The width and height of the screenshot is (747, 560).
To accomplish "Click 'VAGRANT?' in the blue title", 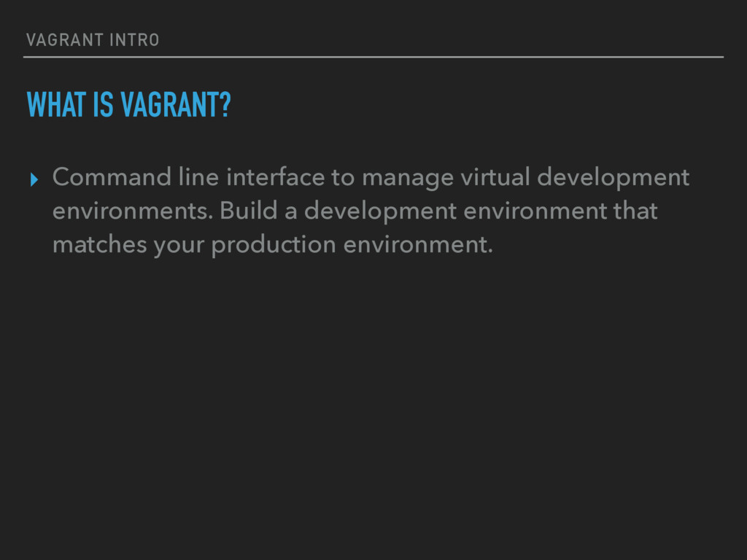I will (176, 105).
